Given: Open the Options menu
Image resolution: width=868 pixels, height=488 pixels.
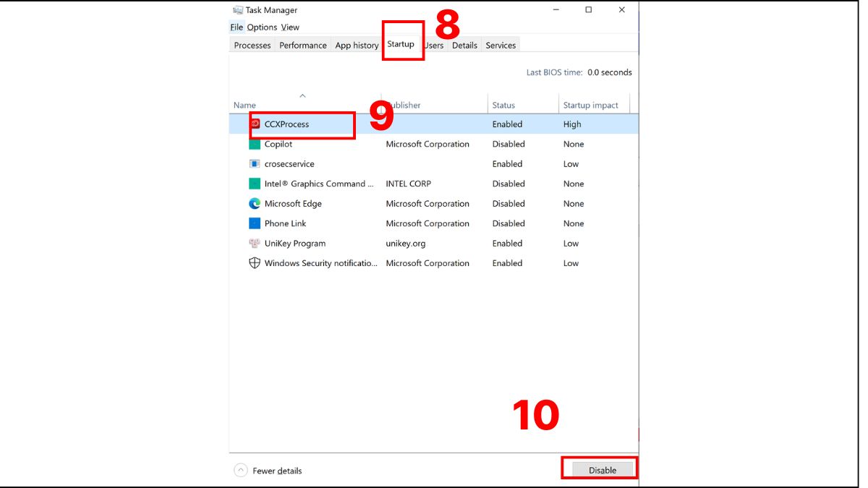Looking at the screenshot, I should tap(262, 27).
